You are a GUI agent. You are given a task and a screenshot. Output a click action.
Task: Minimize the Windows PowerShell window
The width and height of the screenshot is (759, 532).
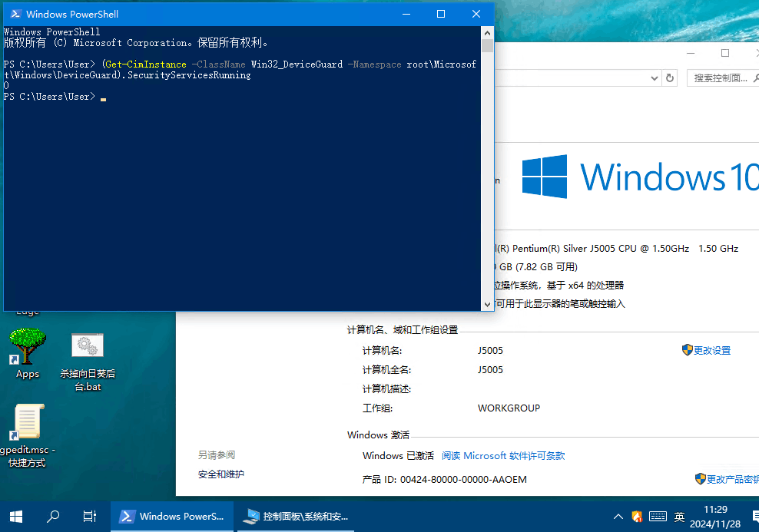pyautogui.click(x=406, y=14)
